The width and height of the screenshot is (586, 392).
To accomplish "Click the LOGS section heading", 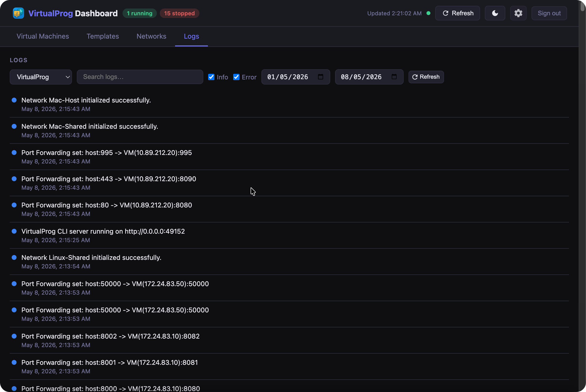I will click(18, 60).
